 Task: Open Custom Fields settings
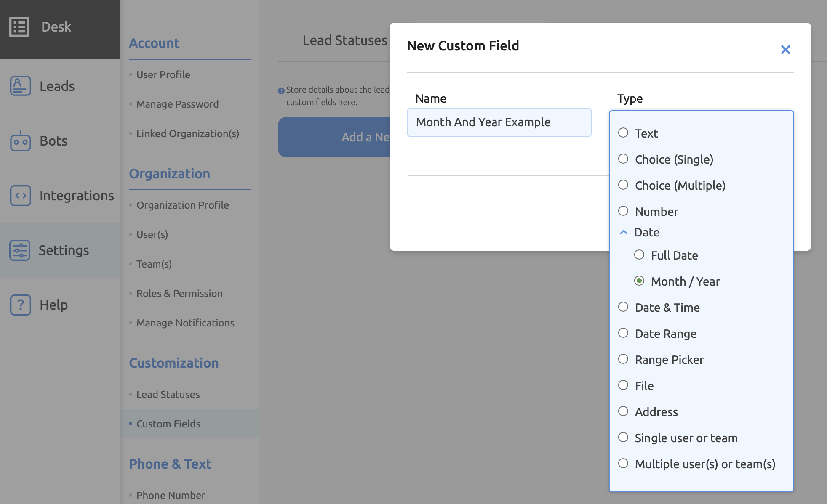pyautogui.click(x=168, y=424)
